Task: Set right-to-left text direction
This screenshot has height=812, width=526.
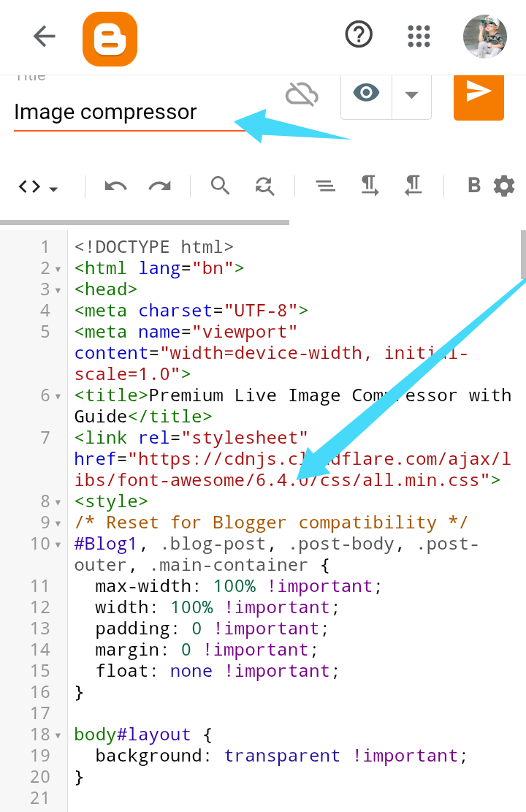Action: [x=413, y=186]
